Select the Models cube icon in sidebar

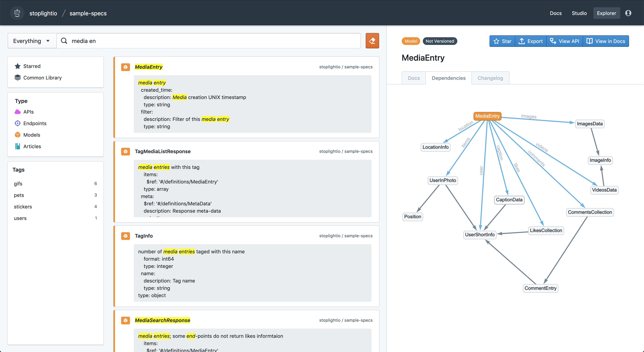point(17,135)
